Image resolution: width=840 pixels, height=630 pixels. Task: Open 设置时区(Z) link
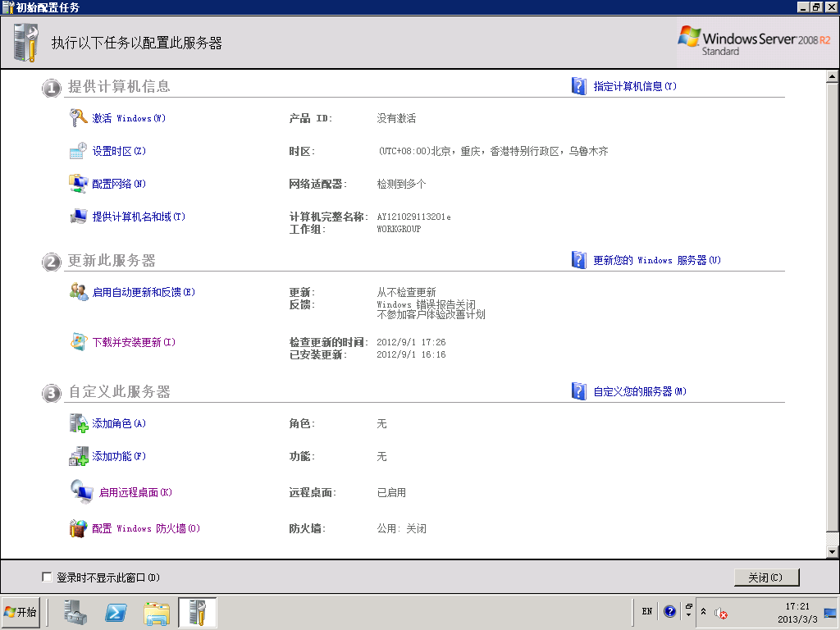(x=119, y=151)
